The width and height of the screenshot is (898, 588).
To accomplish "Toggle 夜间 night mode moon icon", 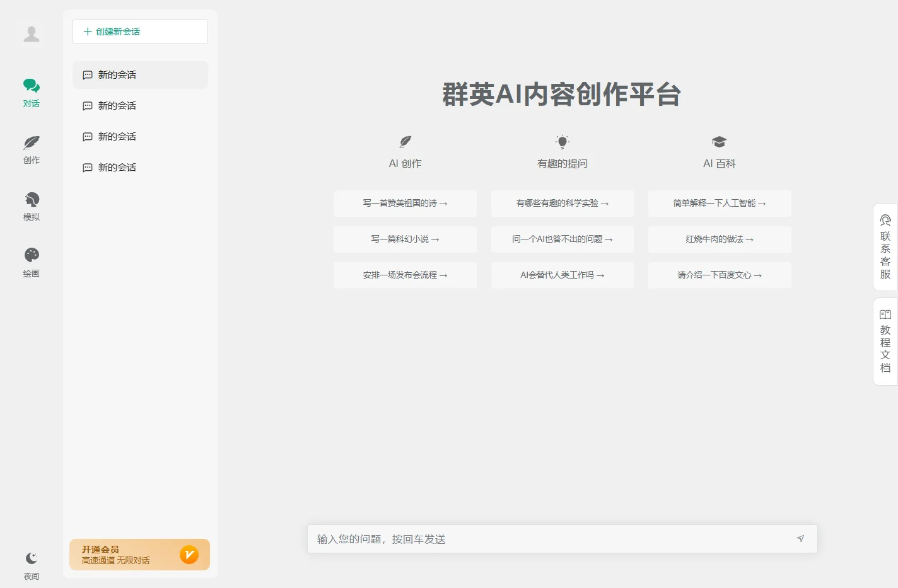I will click(x=32, y=558).
